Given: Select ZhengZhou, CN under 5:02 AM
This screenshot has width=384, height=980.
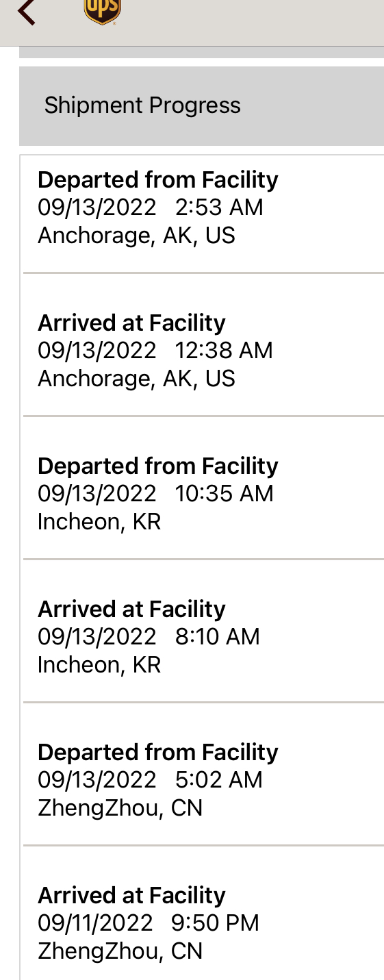Looking at the screenshot, I should tap(120, 808).
